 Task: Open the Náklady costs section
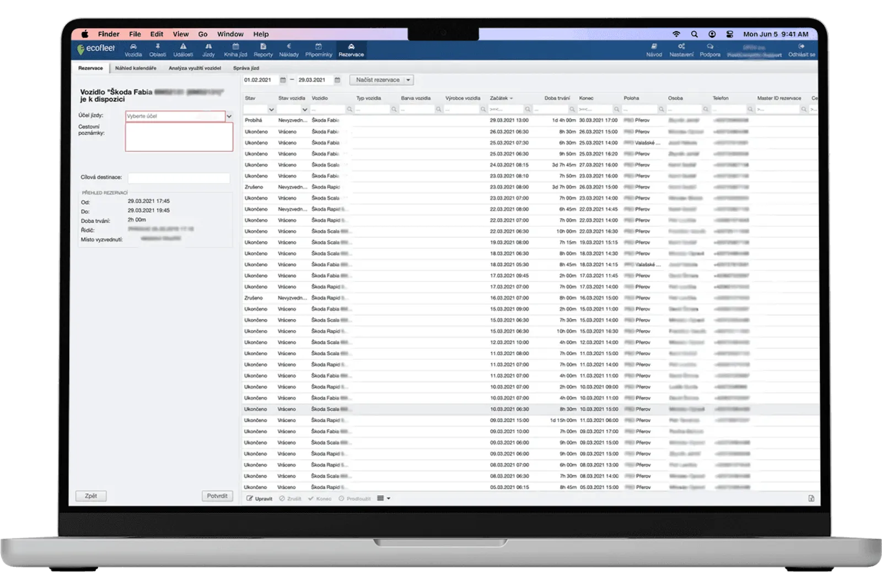[289, 50]
